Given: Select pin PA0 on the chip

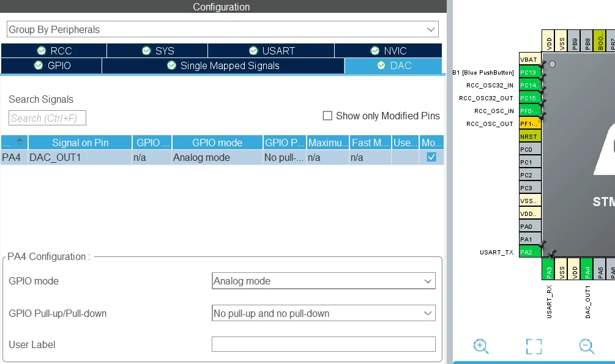Looking at the screenshot, I should coord(530,226).
